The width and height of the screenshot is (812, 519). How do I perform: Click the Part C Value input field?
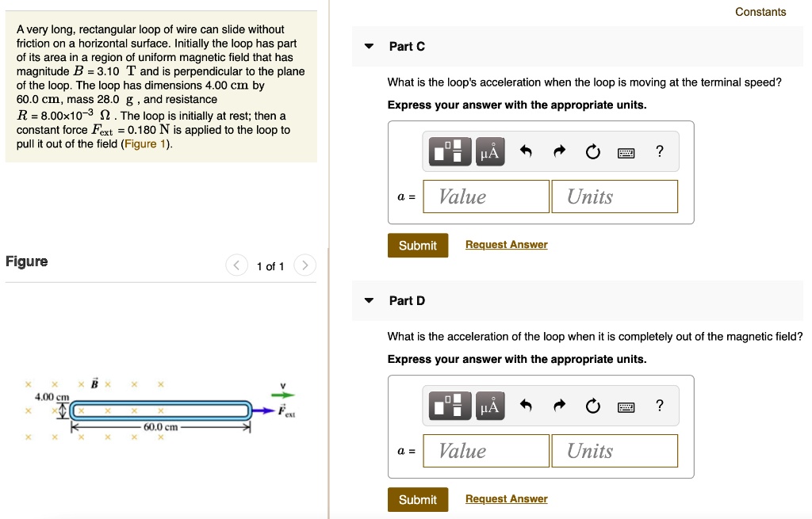pyautogui.click(x=485, y=197)
